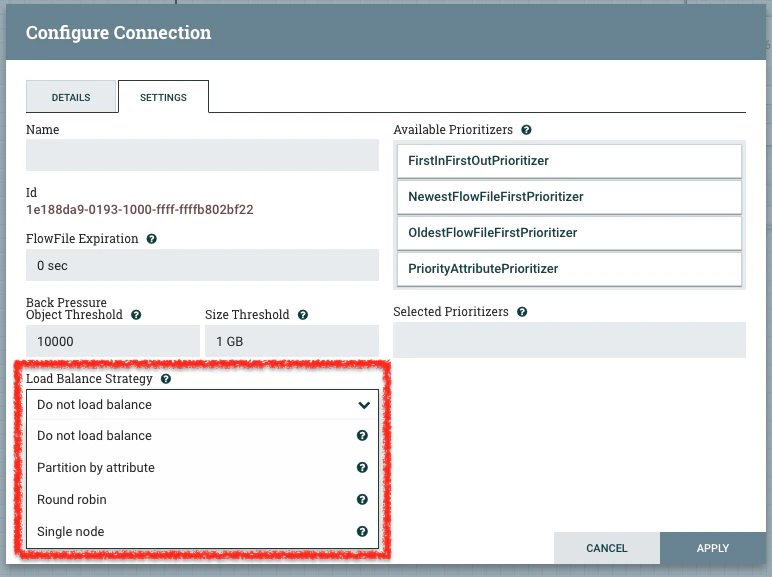
Task: Choose Round robin load balance strategy
Action: click(x=202, y=499)
